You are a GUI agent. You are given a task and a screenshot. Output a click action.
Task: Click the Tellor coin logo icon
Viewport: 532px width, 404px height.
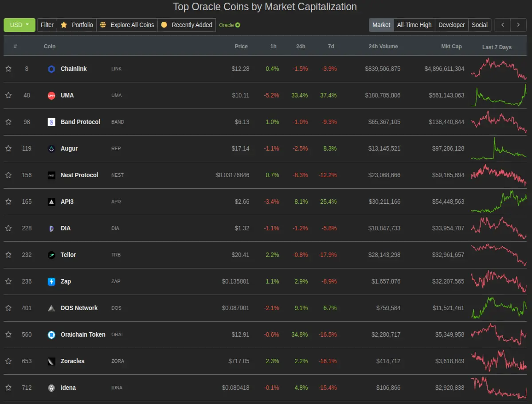51,255
